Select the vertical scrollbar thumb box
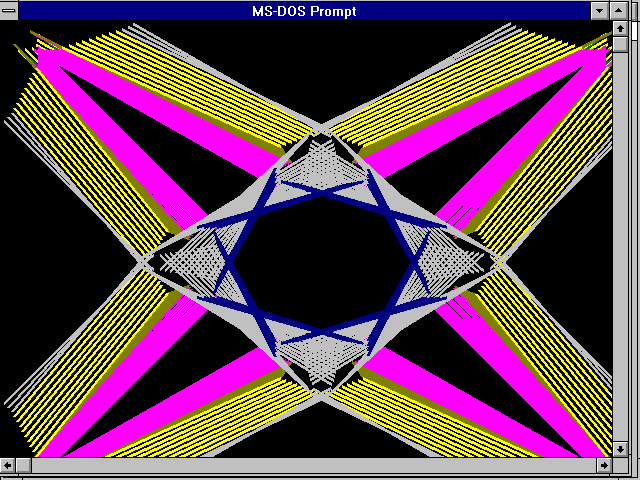 pos(620,44)
